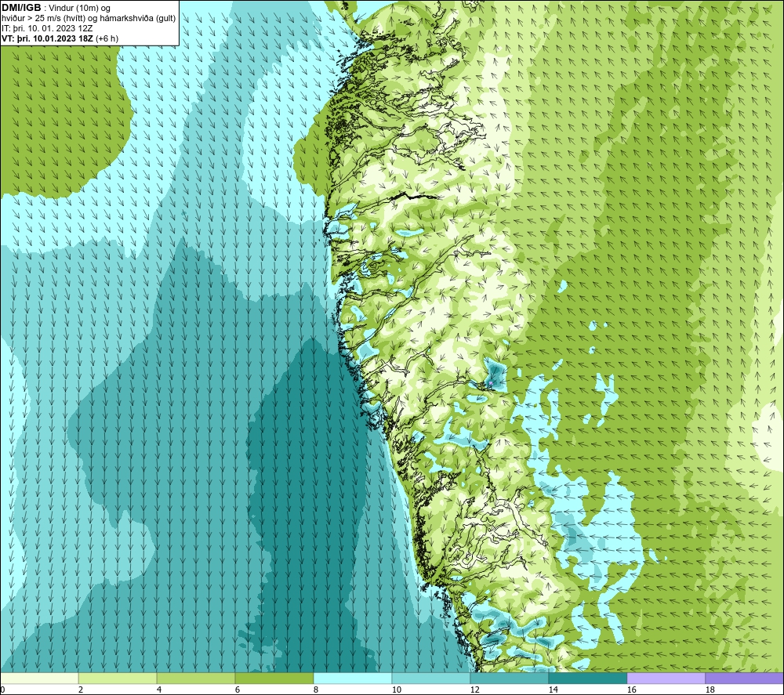Click the 4-6 m/s green legend swatch
Viewport: 784px width, 695px height.
point(196,678)
